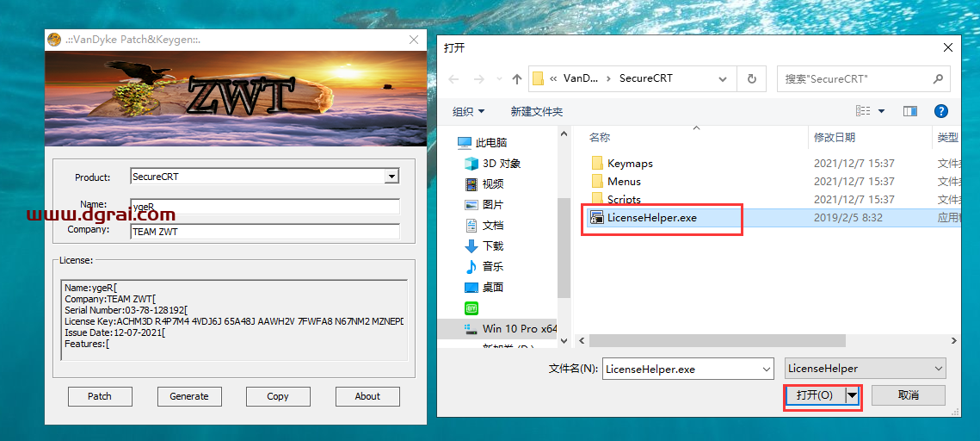The height and width of the screenshot is (441, 980).
Task: Click the Keymaps folder icon
Action: pos(597,164)
